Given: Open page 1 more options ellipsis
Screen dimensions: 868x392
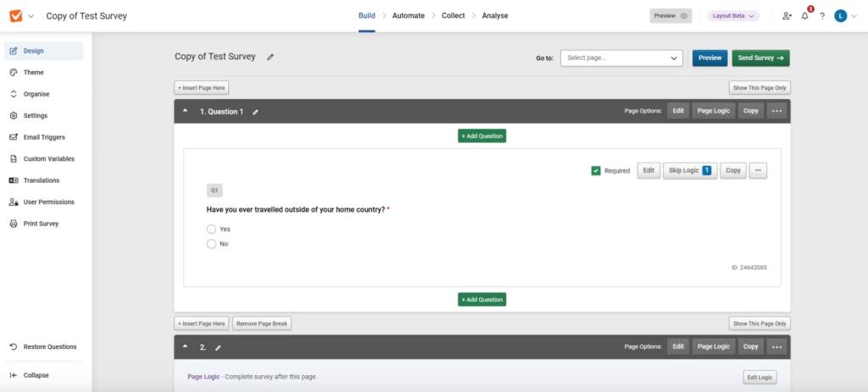Looking at the screenshot, I should point(776,111).
